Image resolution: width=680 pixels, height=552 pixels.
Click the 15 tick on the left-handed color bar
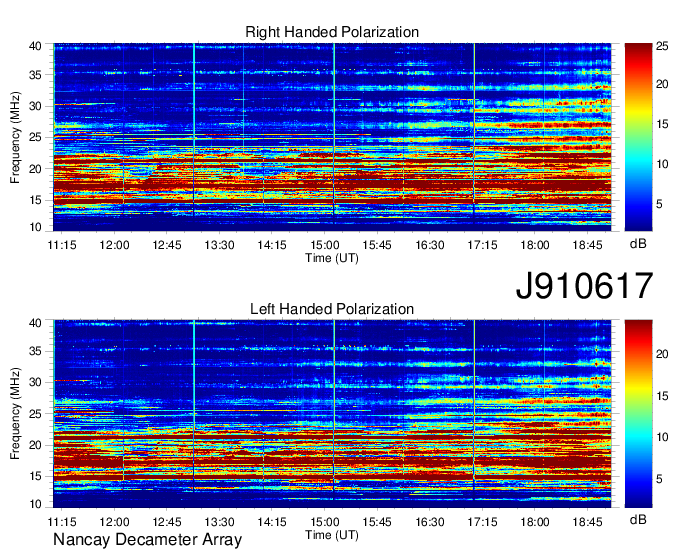pyautogui.click(x=662, y=395)
